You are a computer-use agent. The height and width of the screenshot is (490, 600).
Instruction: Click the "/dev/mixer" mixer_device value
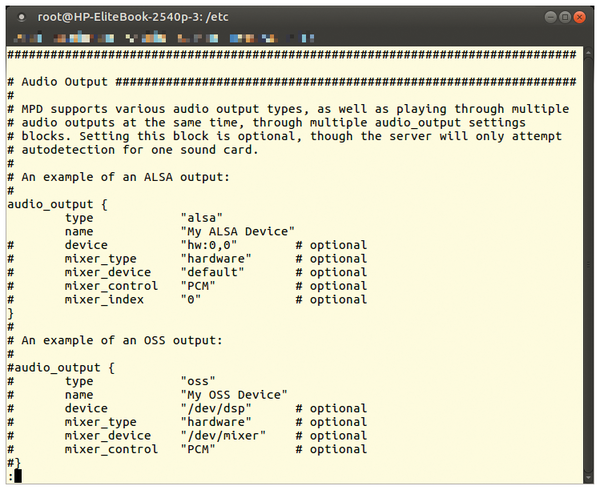[223, 435]
